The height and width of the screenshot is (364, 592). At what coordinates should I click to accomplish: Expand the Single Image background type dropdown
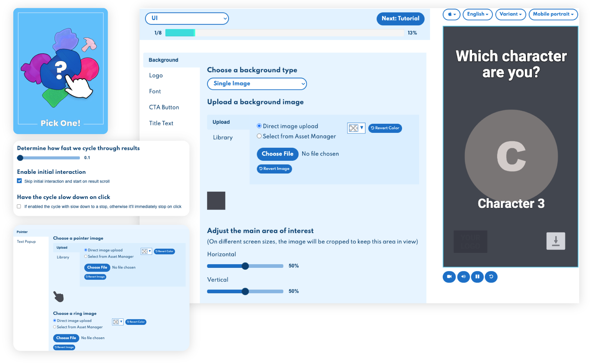[x=257, y=84]
